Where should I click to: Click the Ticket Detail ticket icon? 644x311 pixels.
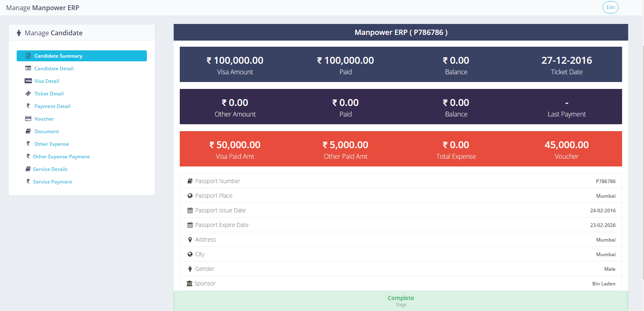coord(28,93)
